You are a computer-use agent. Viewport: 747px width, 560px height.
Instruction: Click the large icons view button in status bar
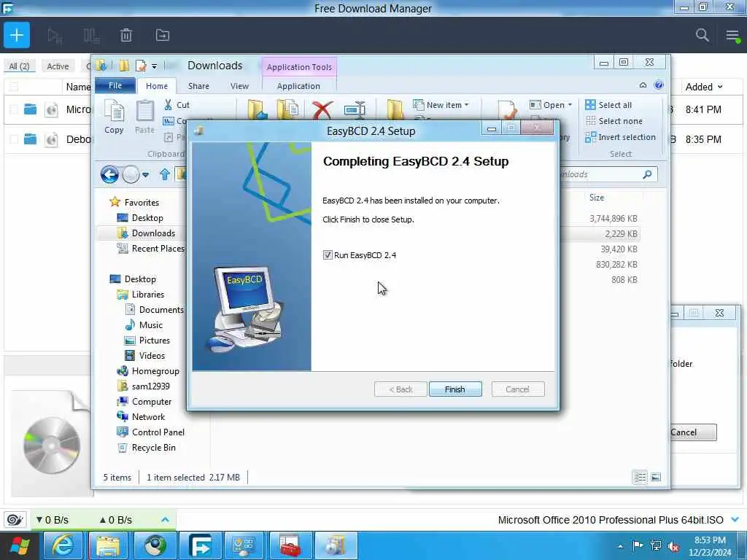656,477
